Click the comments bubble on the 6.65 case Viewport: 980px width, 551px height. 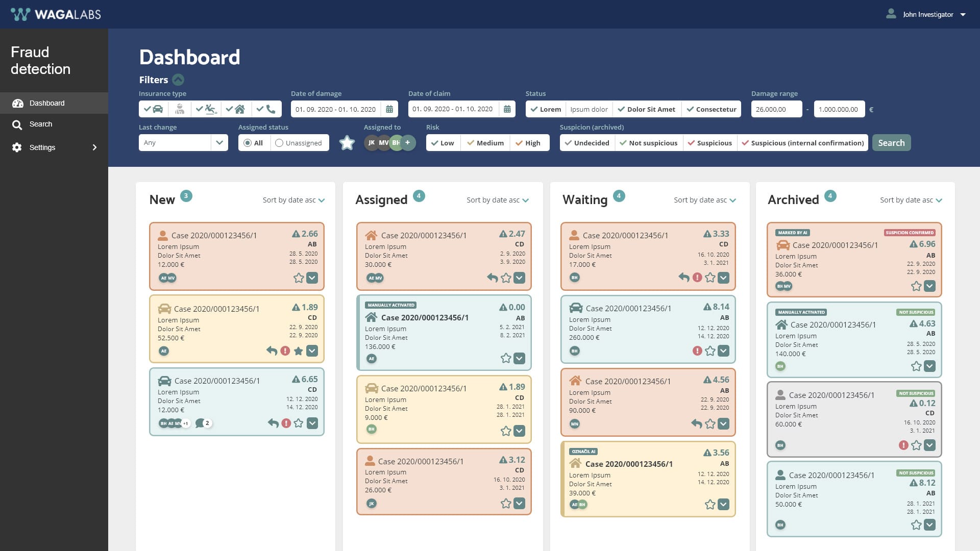(200, 423)
